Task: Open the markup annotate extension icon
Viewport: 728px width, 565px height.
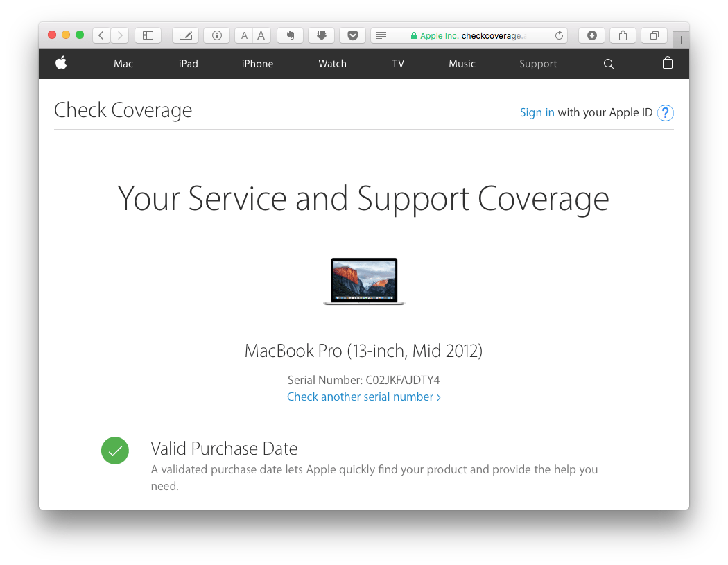Action: click(186, 35)
